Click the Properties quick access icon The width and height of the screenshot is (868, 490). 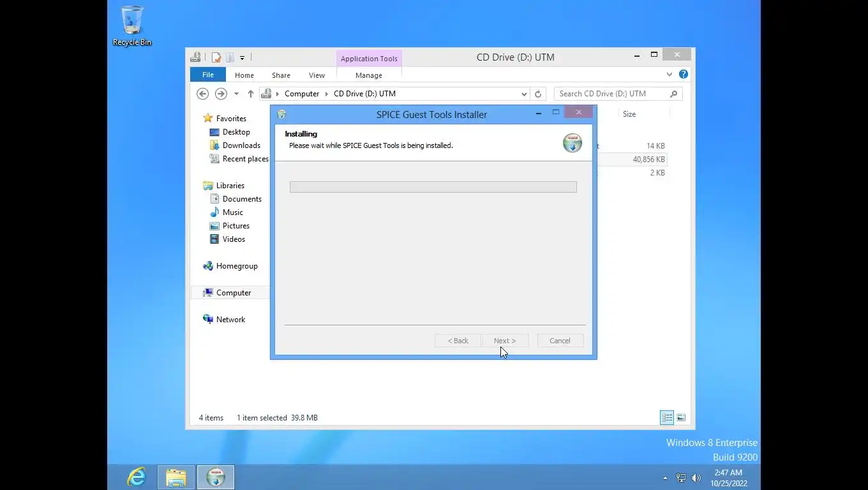pyautogui.click(x=216, y=57)
